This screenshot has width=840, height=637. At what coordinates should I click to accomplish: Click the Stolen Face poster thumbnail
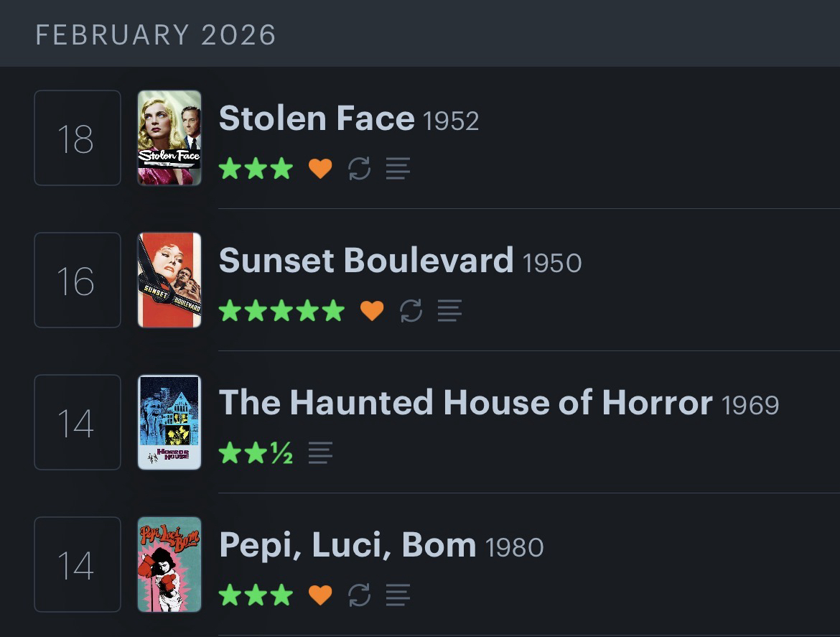tap(169, 138)
